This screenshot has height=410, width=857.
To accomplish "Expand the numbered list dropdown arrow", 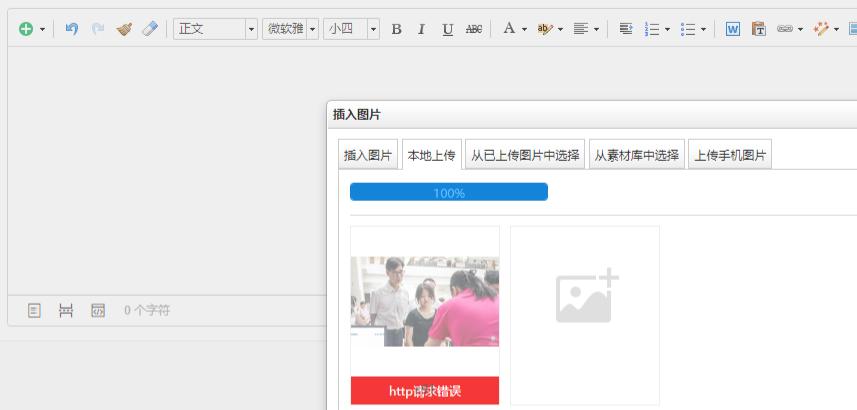I will click(667, 30).
